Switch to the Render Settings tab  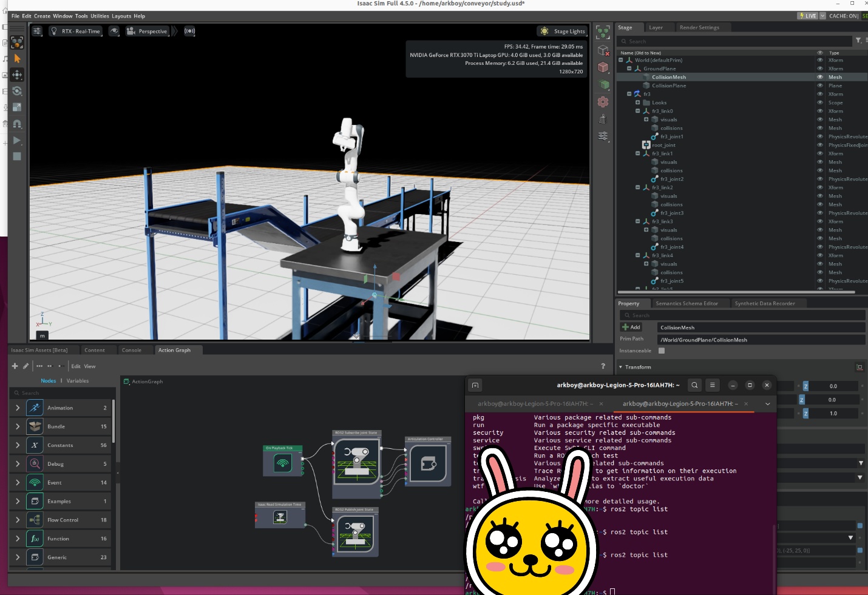(x=699, y=27)
